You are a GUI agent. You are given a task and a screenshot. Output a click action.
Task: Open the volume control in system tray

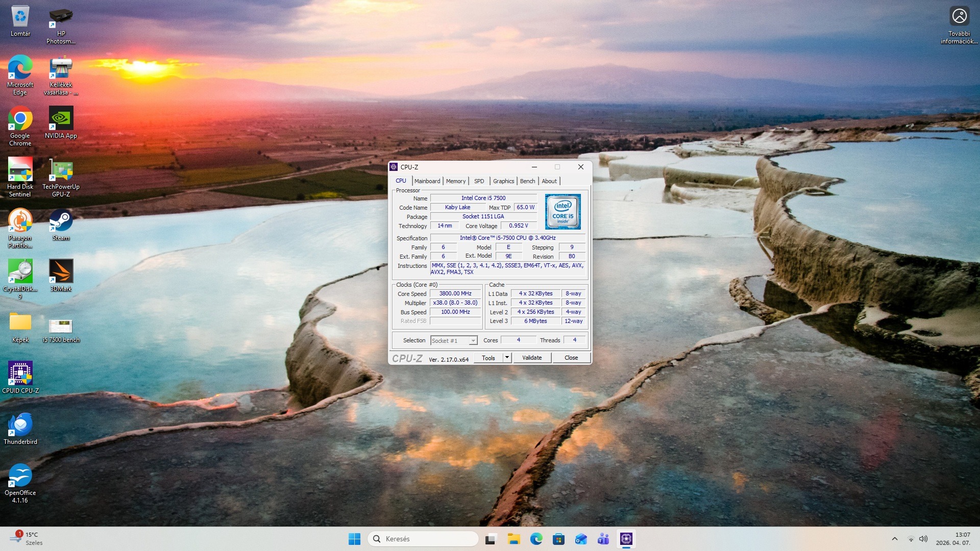click(923, 539)
